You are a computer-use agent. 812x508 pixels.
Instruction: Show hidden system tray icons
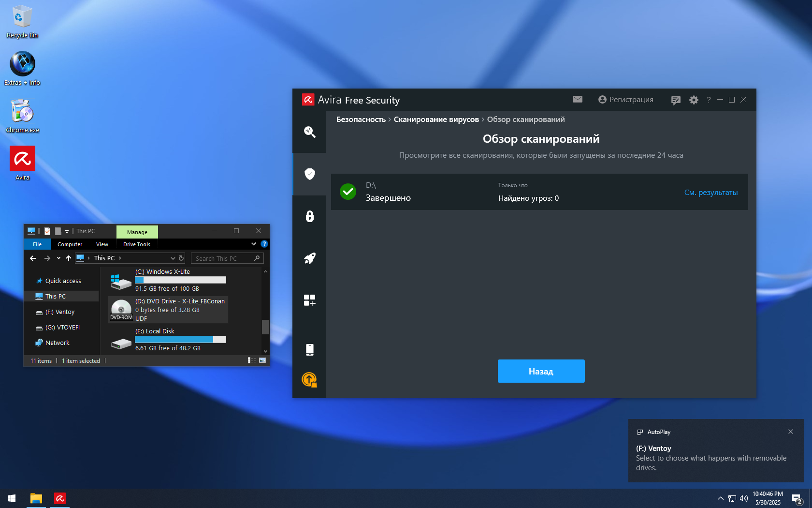pos(720,498)
